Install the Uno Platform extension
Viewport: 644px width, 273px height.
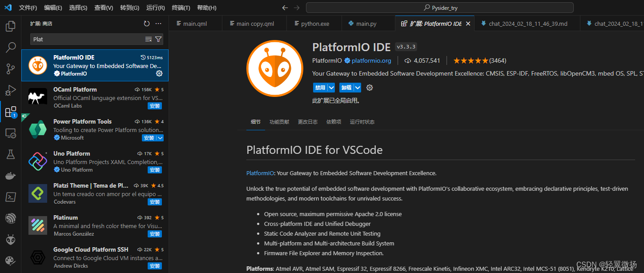[x=155, y=170]
